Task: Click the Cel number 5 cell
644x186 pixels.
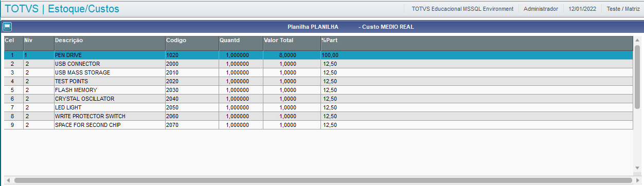Action: [14, 90]
